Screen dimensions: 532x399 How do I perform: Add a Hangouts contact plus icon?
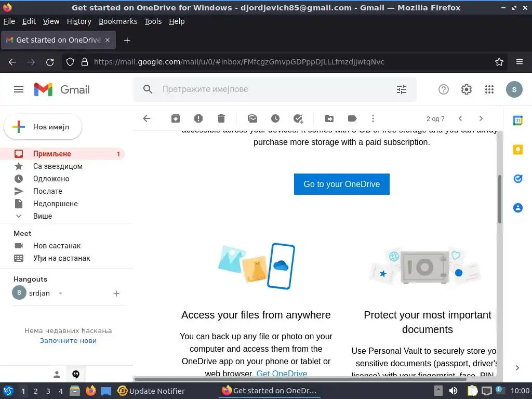click(x=116, y=294)
